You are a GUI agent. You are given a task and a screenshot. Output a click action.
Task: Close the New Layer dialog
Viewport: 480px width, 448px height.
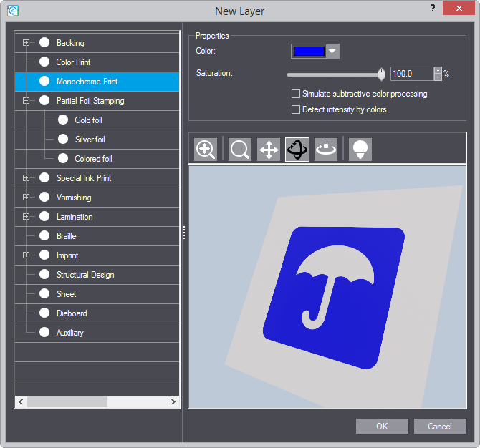459,9
